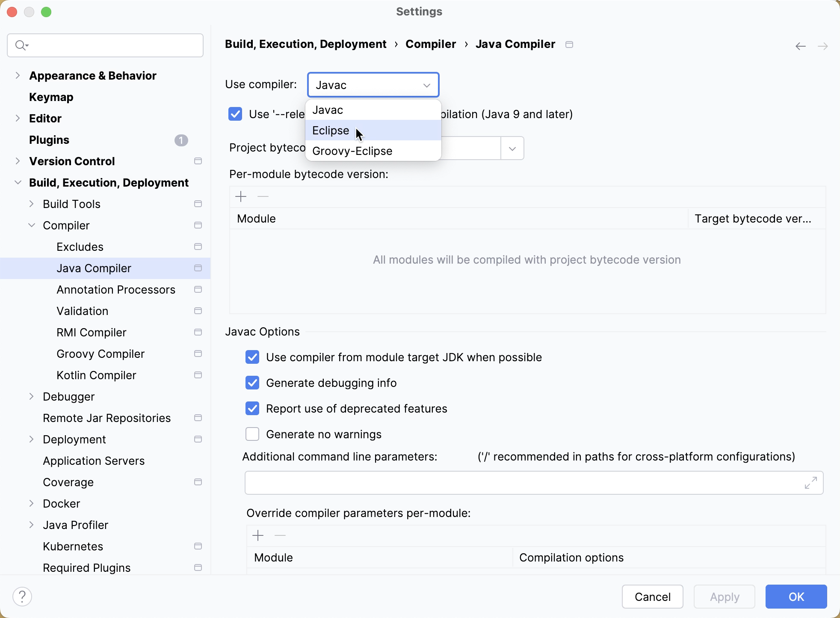Click project icon next to Kubernetes
The height and width of the screenshot is (618, 840).
pyautogui.click(x=198, y=546)
